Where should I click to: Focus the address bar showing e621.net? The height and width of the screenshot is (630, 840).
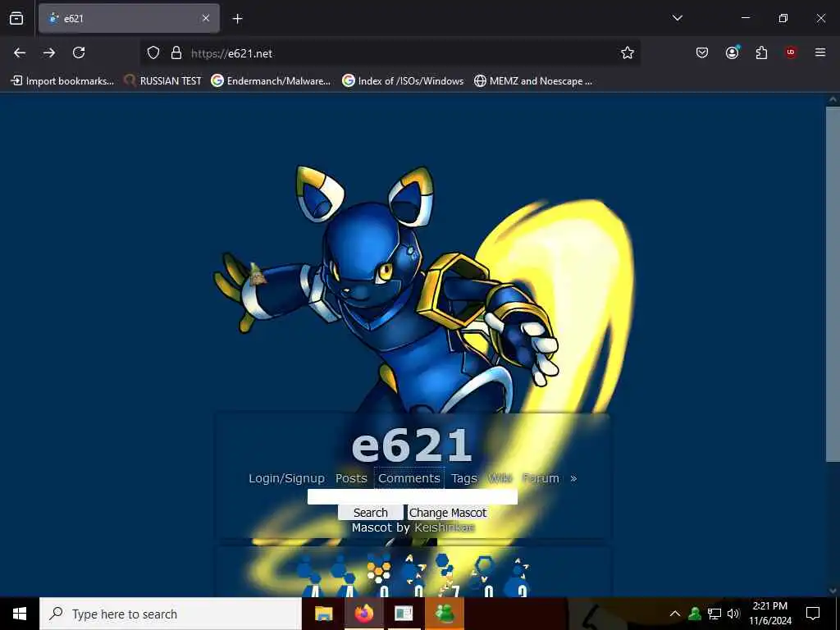point(391,52)
